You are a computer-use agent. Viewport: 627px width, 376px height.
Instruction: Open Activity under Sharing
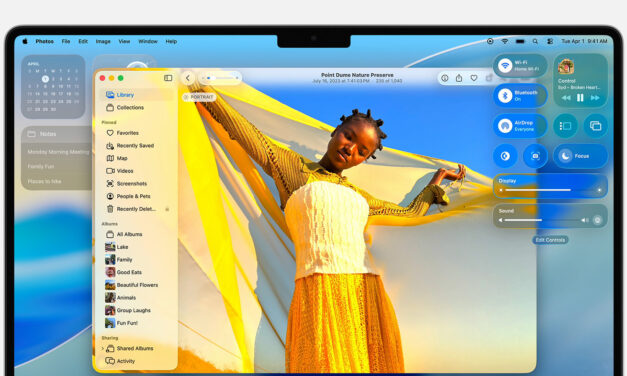[136, 361]
